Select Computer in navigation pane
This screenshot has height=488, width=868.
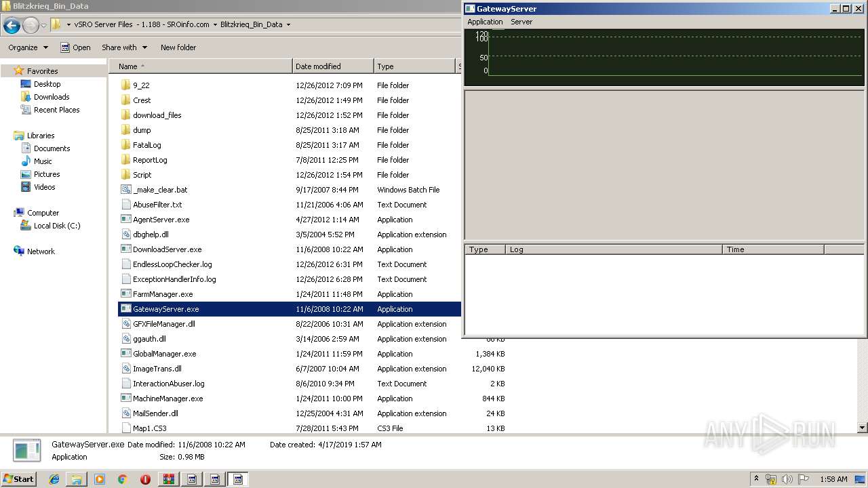point(43,213)
